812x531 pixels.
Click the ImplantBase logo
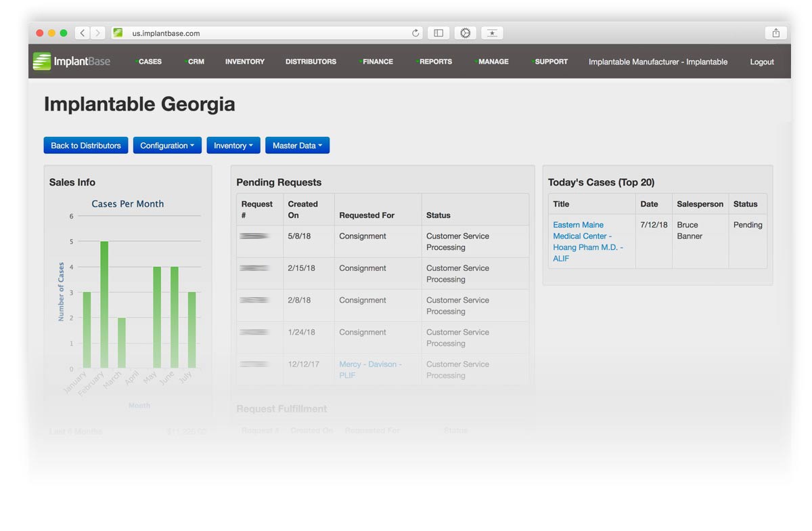pos(71,61)
